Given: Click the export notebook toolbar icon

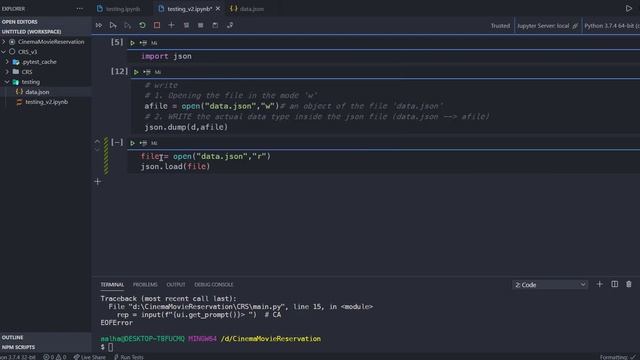Looking at the screenshot, I should click(230, 25).
